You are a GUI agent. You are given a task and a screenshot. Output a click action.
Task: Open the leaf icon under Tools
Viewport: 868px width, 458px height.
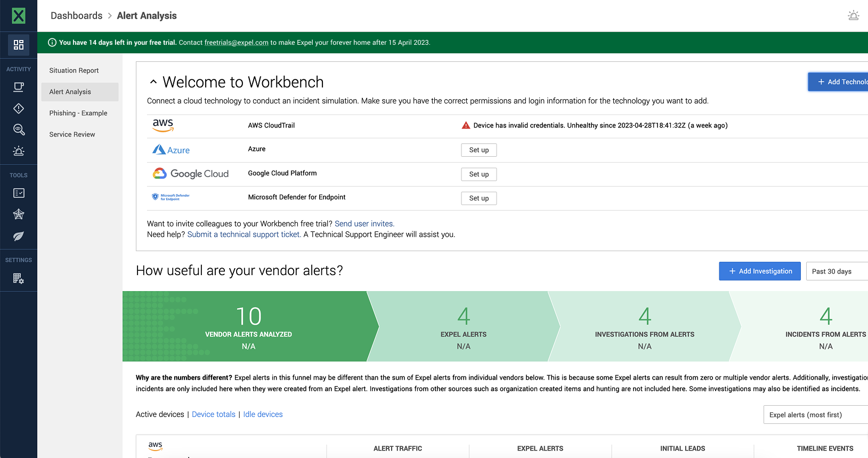(19, 236)
